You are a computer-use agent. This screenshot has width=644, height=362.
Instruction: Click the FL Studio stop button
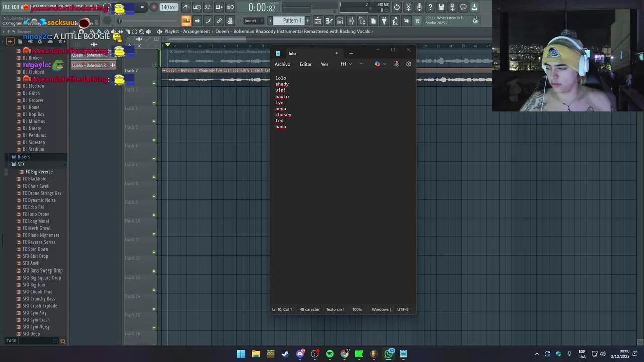[x=142, y=7]
